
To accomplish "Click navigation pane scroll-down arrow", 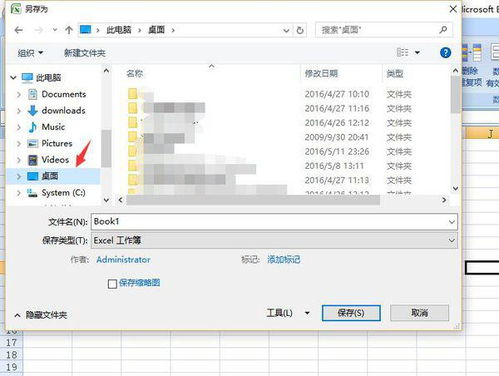I will pyautogui.click(x=106, y=200).
